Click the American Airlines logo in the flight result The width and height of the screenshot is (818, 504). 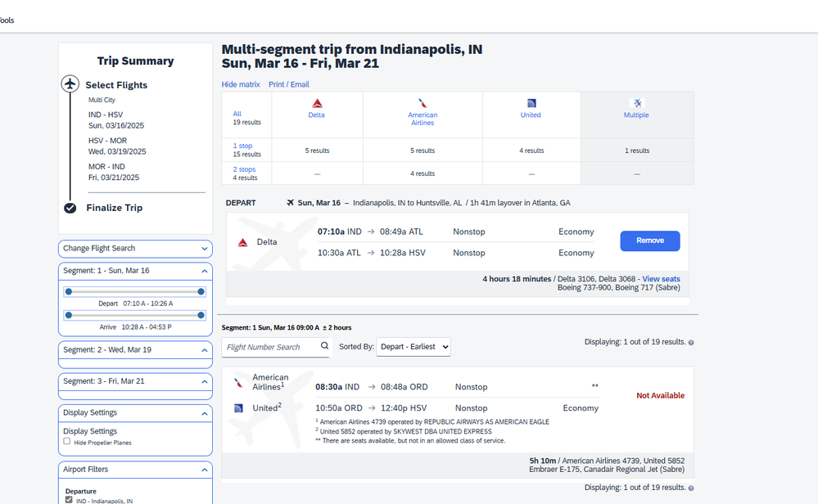click(x=238, y=383)
